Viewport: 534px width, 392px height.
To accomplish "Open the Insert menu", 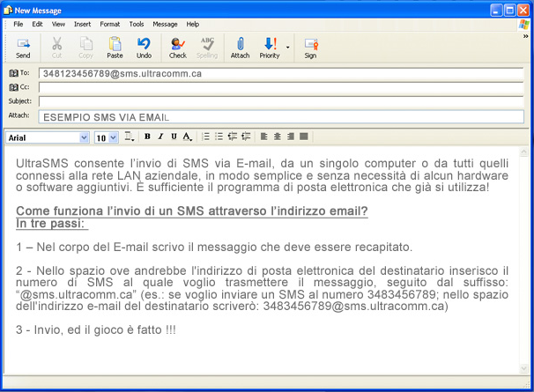I will pyautogui.click(x=82, y=24).
